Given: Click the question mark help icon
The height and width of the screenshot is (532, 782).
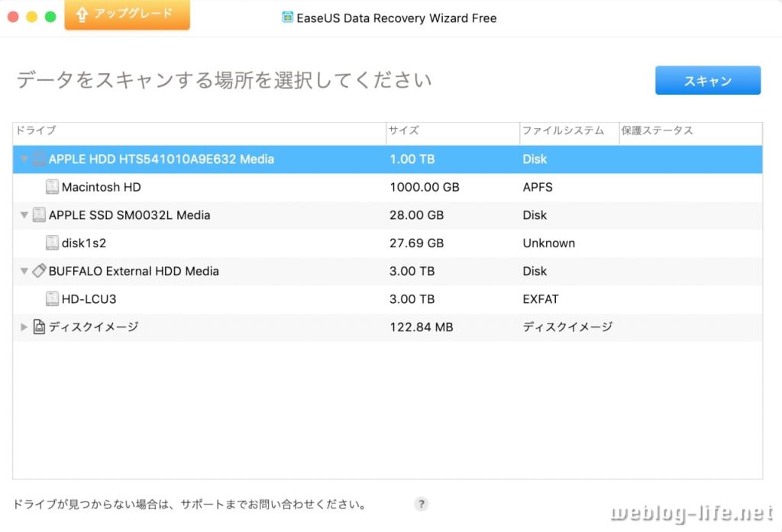Looking at the screenshot, I should pos(422,504).
